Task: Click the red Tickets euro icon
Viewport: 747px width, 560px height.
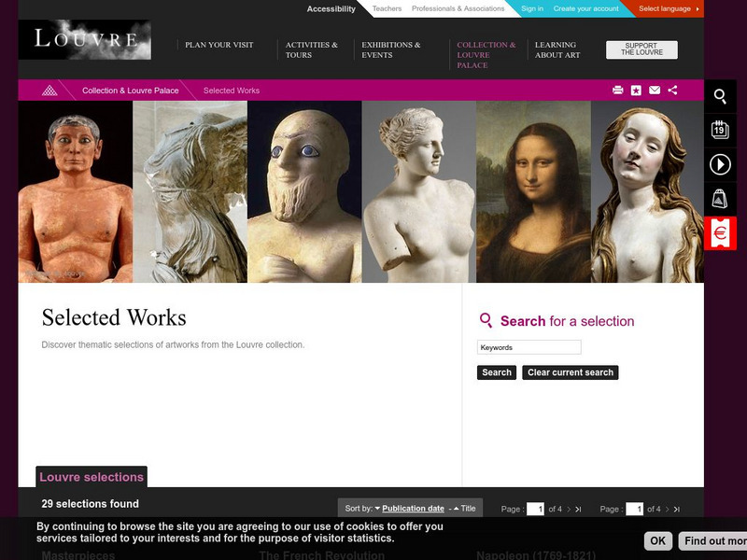Action: 720,234
